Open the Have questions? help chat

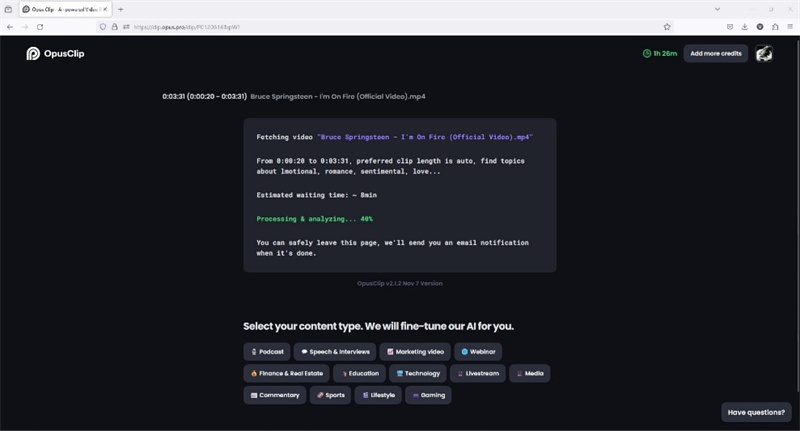point(756,412)
